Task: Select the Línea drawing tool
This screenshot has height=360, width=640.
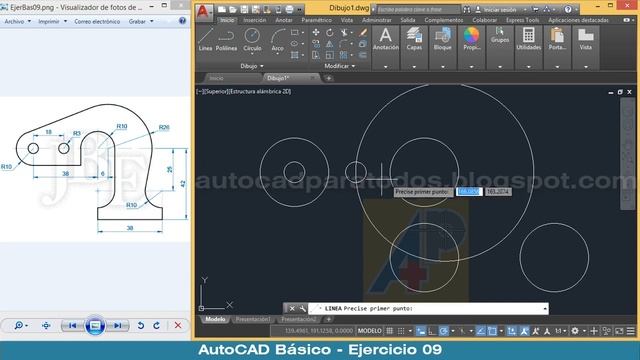Action: [205, 40]
